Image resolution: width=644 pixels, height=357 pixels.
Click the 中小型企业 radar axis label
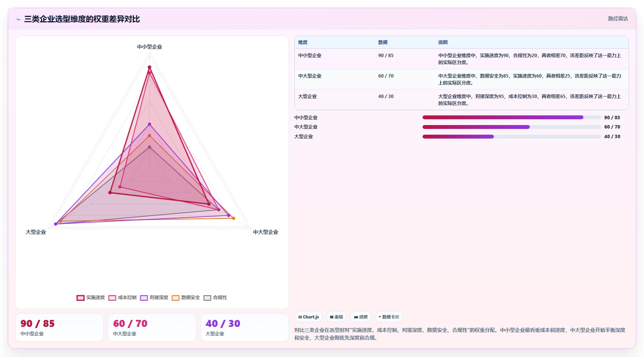pyautogui.click(x=150, y=47)
